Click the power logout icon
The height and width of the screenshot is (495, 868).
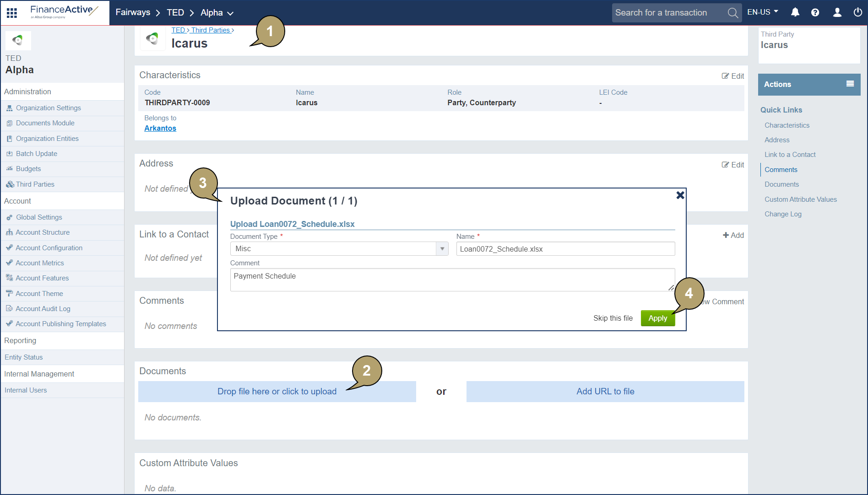(857, 12)
